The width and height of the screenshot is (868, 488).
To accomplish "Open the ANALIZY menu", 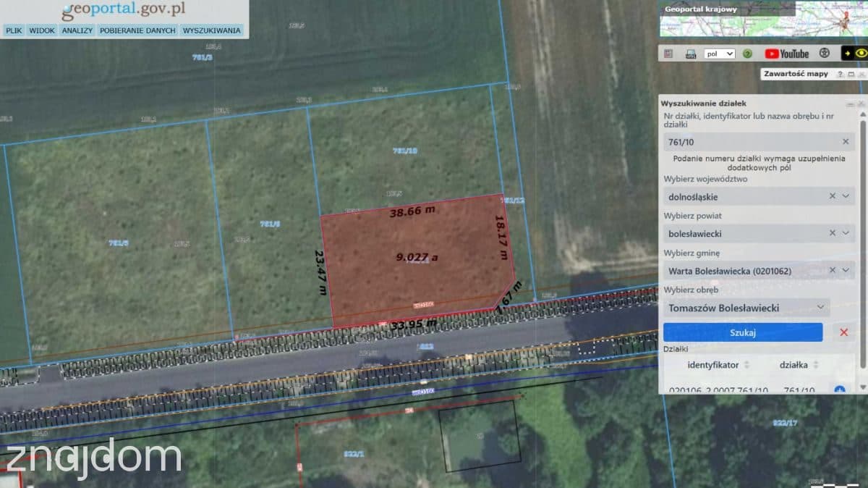I will (77, 31).
